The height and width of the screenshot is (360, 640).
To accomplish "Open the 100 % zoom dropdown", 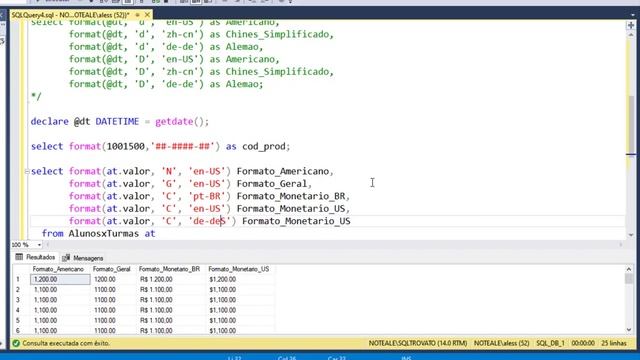I will (x=39, y=245).
